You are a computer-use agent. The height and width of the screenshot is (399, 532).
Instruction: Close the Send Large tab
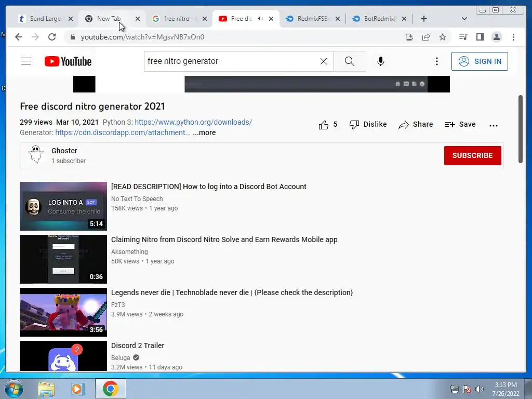[x=71, y=19]
